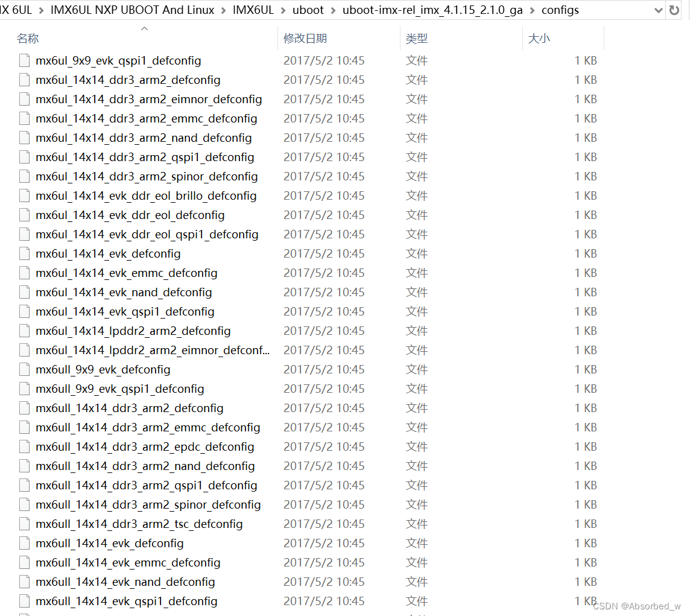Click the refresh button in the address bar
This screenshot has height=616, width=690.
674,10
